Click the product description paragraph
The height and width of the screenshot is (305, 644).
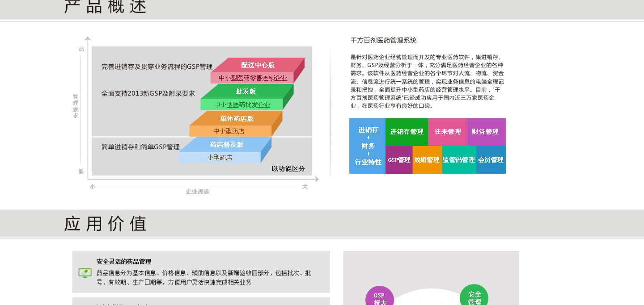427,82
